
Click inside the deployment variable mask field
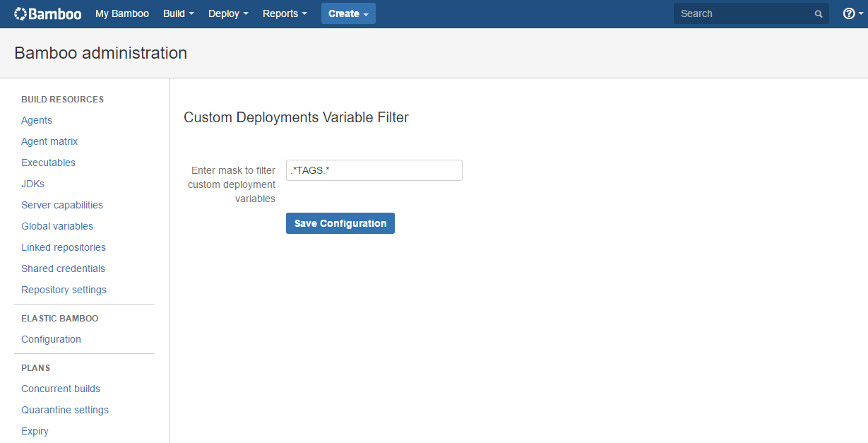374,170
